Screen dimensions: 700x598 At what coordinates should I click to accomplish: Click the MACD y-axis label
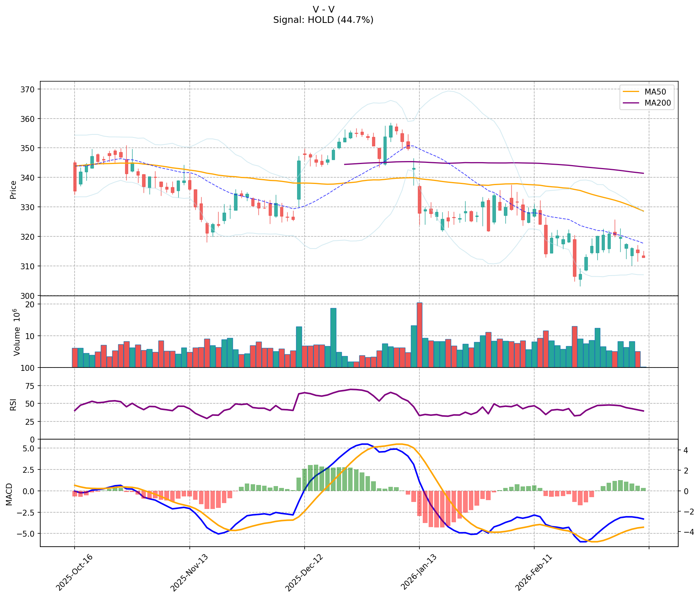pyautogui.click(x=9, y=494)
